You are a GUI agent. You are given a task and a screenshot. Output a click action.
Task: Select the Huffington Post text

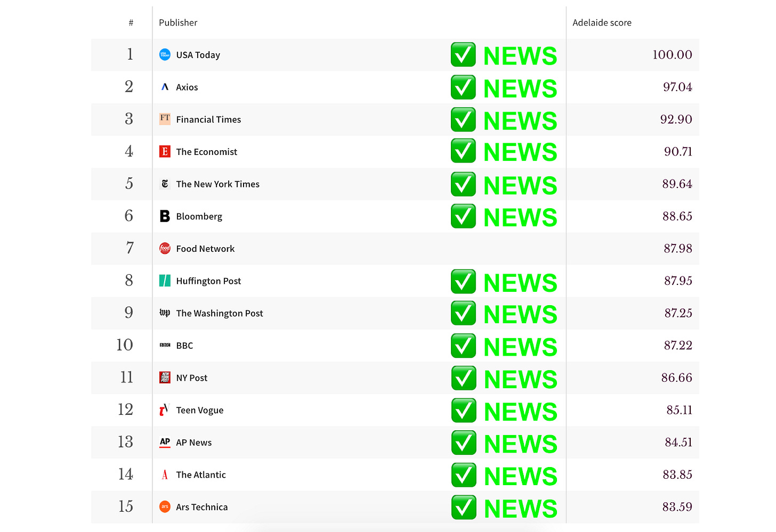208,281
